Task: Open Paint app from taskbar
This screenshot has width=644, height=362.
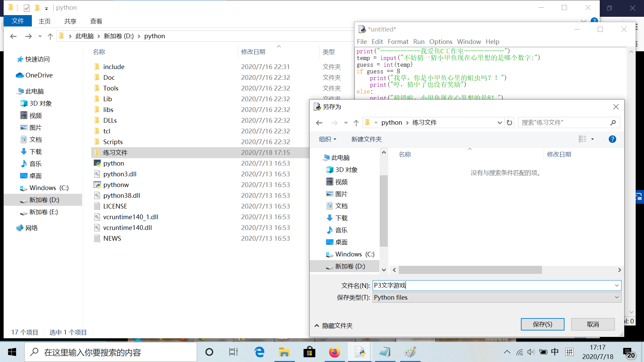Action: point(410,352)
